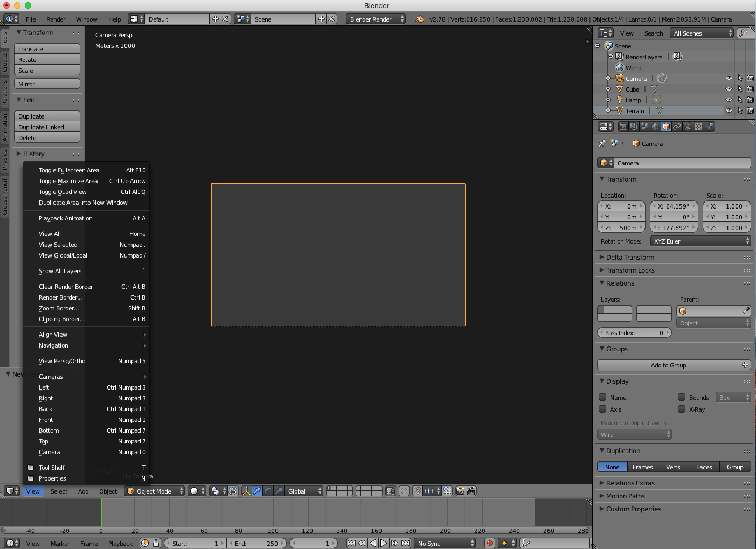
Task: Click the play animation forward button
Action: click(x=384, y=543)
